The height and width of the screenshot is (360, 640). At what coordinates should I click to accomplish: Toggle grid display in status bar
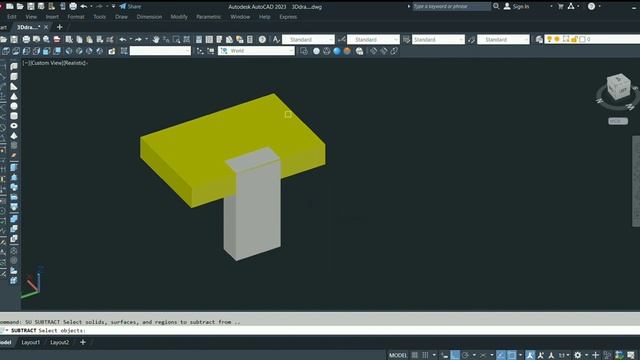pos(415,355)
